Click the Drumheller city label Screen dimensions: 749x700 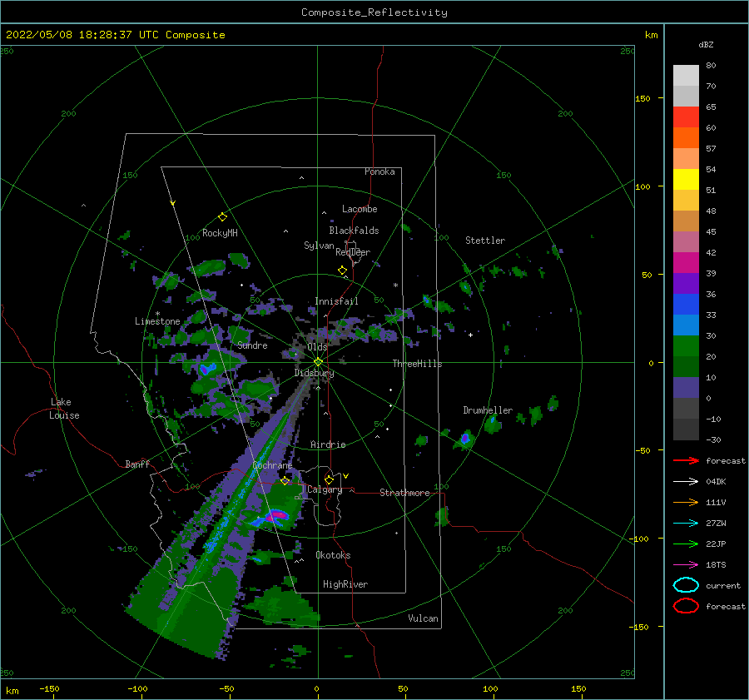488,410
